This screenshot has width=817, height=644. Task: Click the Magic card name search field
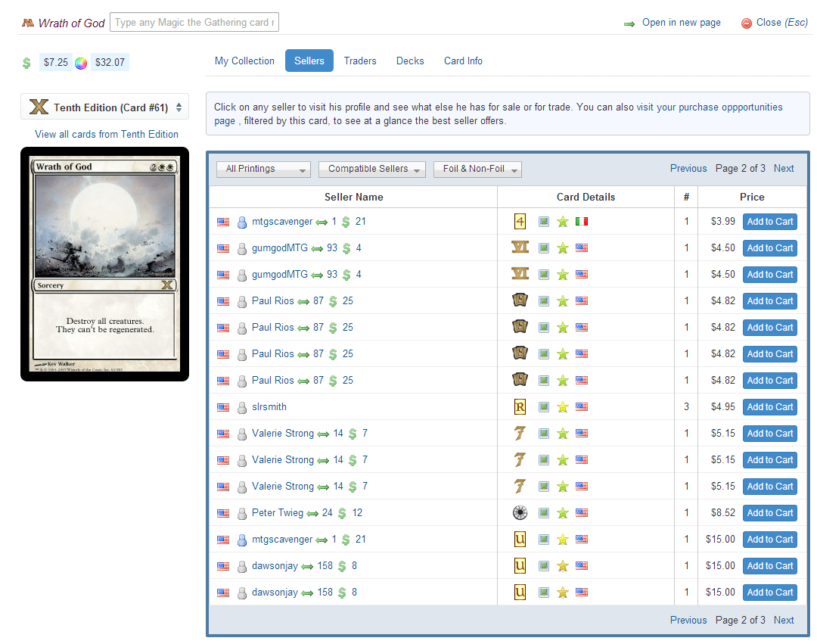click(194, 23)
